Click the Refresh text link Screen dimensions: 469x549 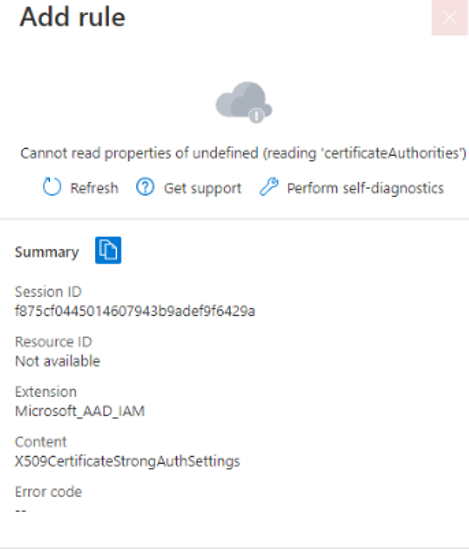tap(94, 188)
